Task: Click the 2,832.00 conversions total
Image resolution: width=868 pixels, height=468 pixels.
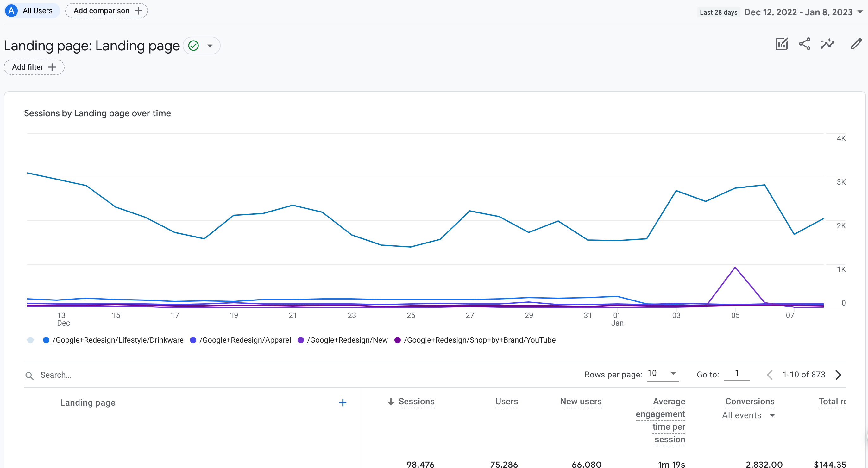Action: (x=764, y=464)
